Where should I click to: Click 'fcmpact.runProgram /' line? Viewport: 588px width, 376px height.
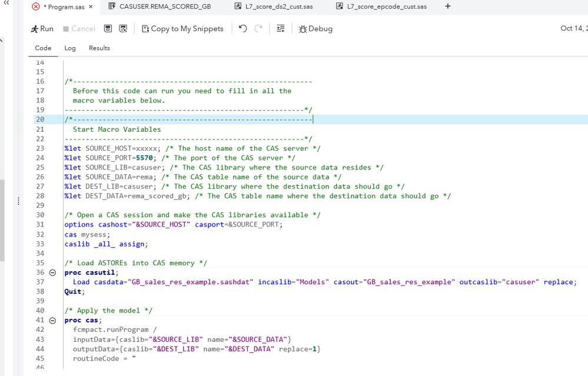point(115,330)
